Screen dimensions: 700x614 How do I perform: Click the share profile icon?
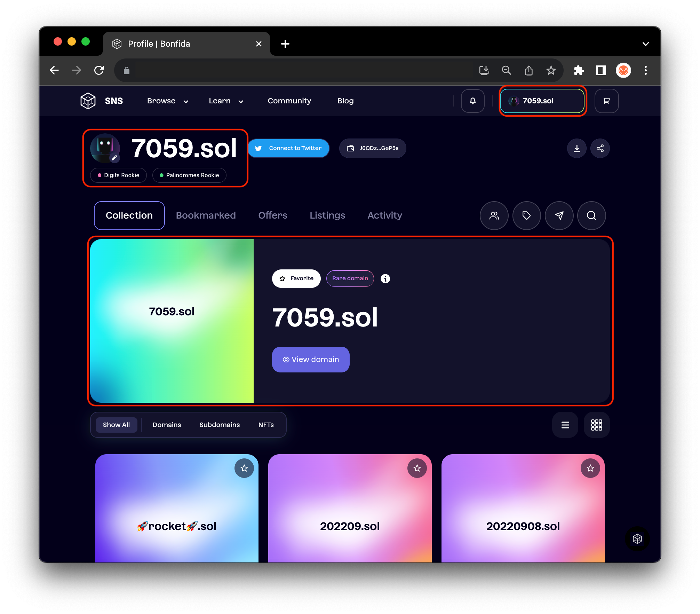[x=600, y=148]
